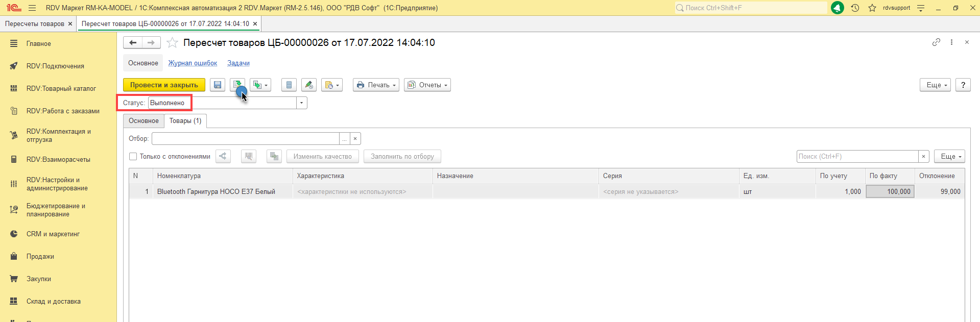Open RDV:Настройки и администрирование section
This screenshot has height=322, width=980.
58,184
